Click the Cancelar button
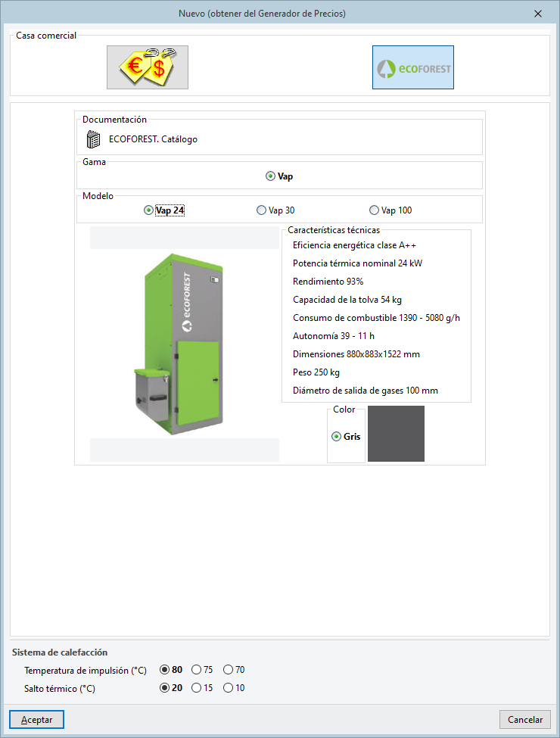Viewport: 560px width, 738px height. (525, 720)
